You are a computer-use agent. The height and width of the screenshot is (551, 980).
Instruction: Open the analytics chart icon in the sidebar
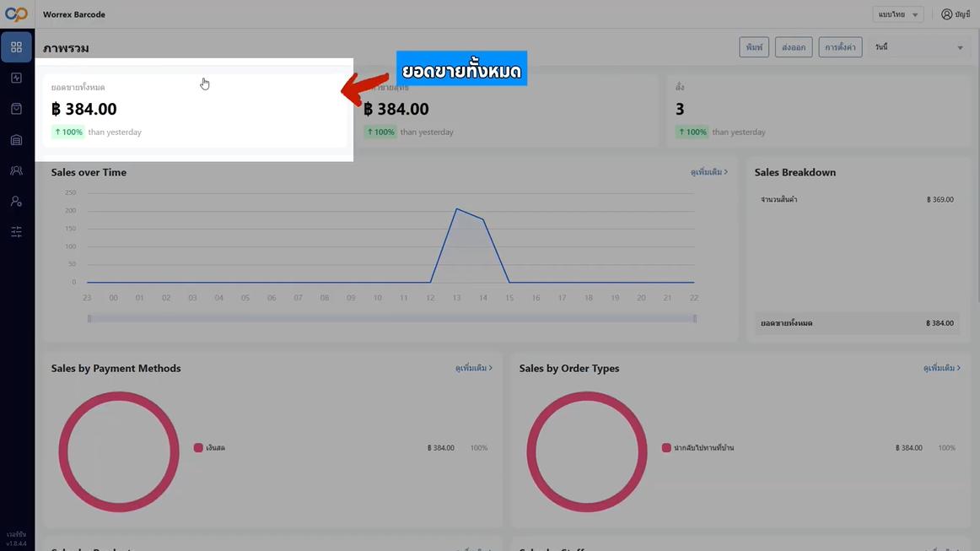pos(16,78)
